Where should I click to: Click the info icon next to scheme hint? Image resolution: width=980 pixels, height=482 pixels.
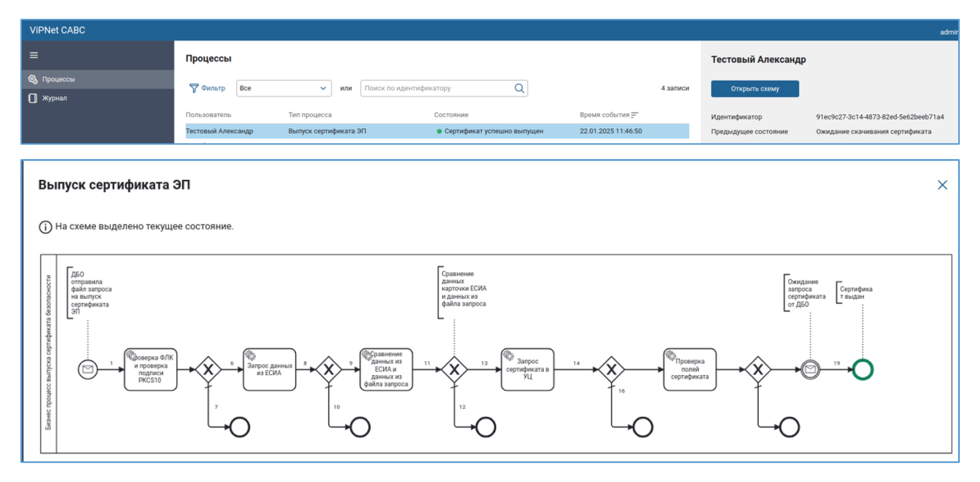pos(45,227)
